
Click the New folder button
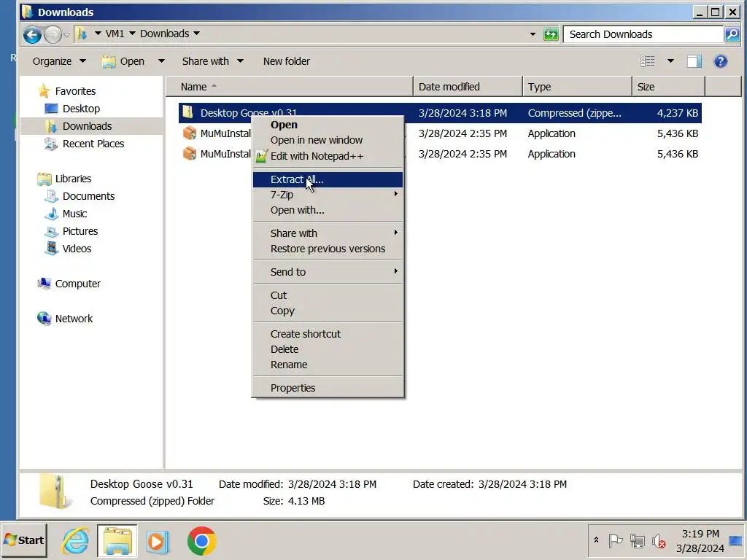coord(286,61)
